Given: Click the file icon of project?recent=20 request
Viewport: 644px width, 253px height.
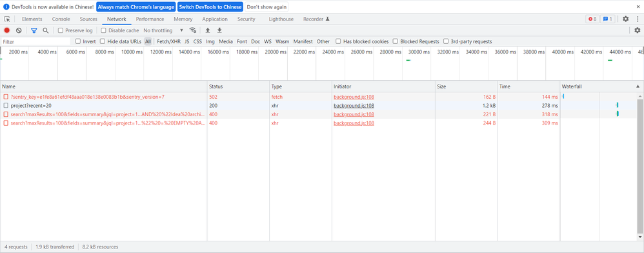Looking at the screenshot, I should pyautogui.click(x=6, y=106).
